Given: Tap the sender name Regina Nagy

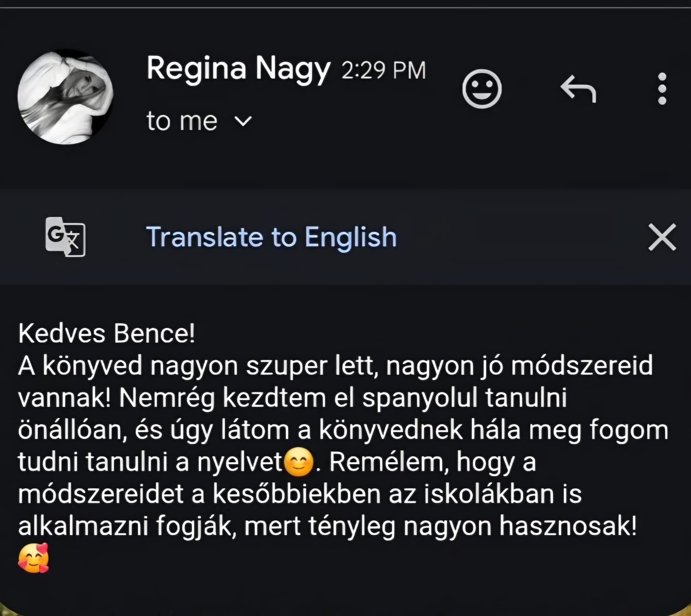Looking at the screenshot, I should coord(238,69).
